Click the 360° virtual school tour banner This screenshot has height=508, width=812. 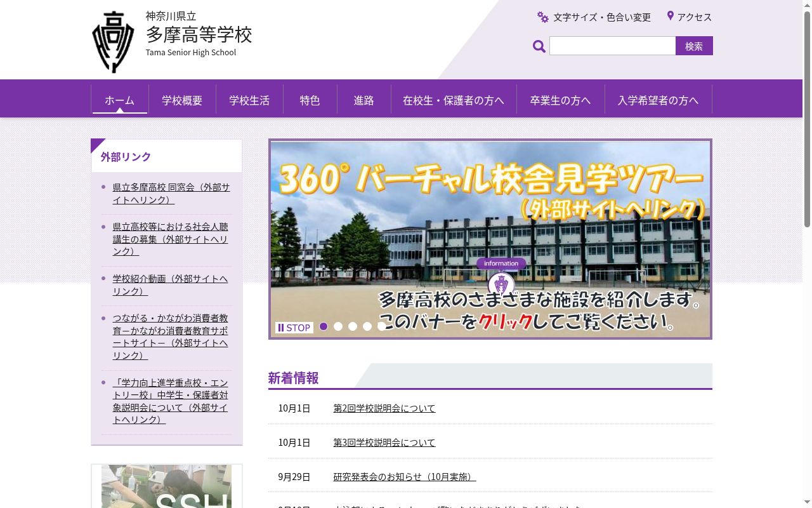click(490, 239)
